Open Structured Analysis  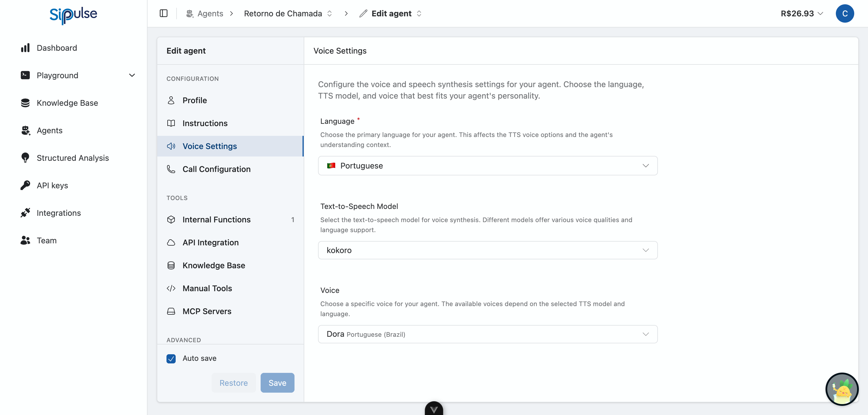click(x=72, y=158)
